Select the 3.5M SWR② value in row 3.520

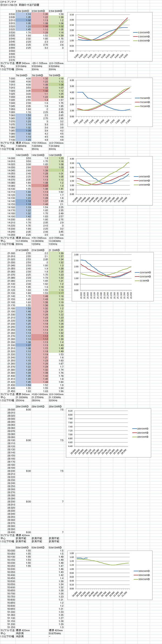[45, 26]
